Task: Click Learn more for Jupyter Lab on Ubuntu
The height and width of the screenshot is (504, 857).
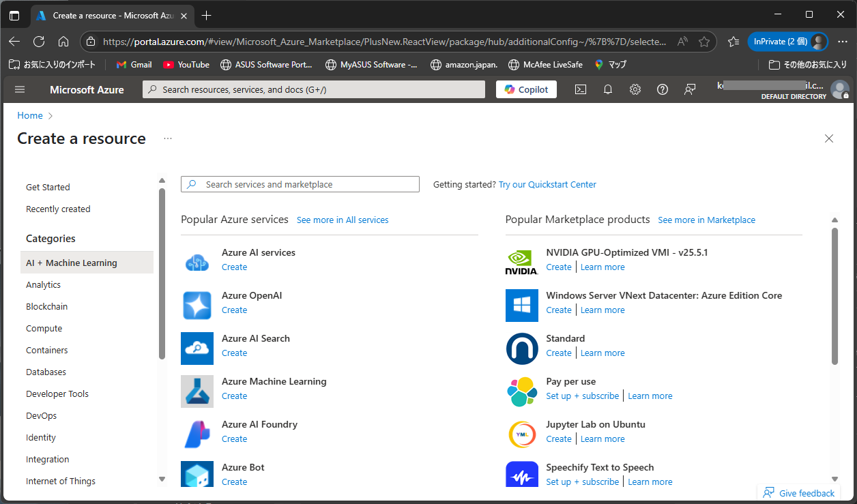Action: (602, 439)
